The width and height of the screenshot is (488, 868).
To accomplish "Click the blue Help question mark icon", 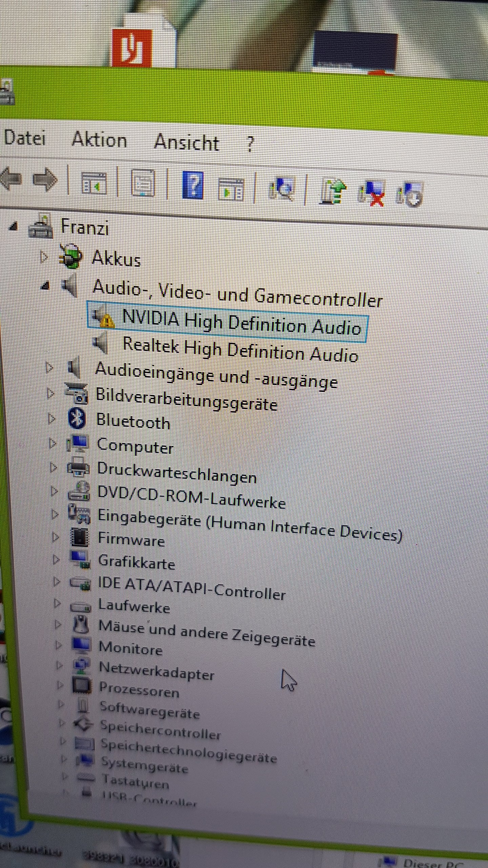I will coord(192,185).
